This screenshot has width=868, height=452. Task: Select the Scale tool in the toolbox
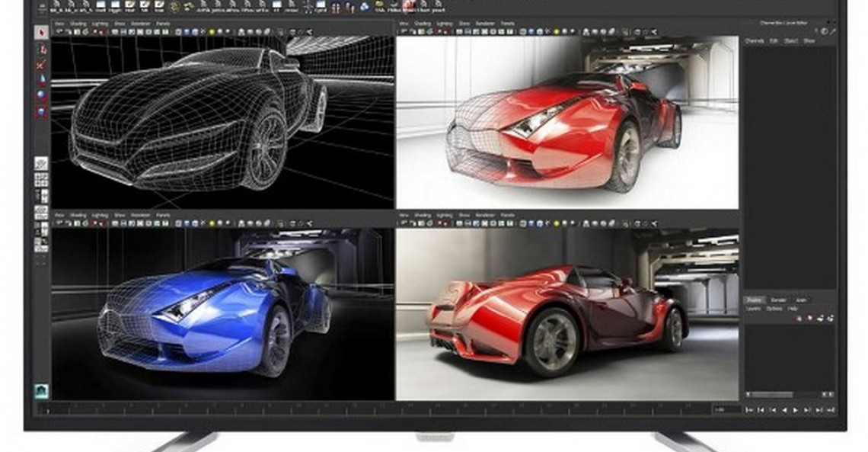tap(41, 111)
